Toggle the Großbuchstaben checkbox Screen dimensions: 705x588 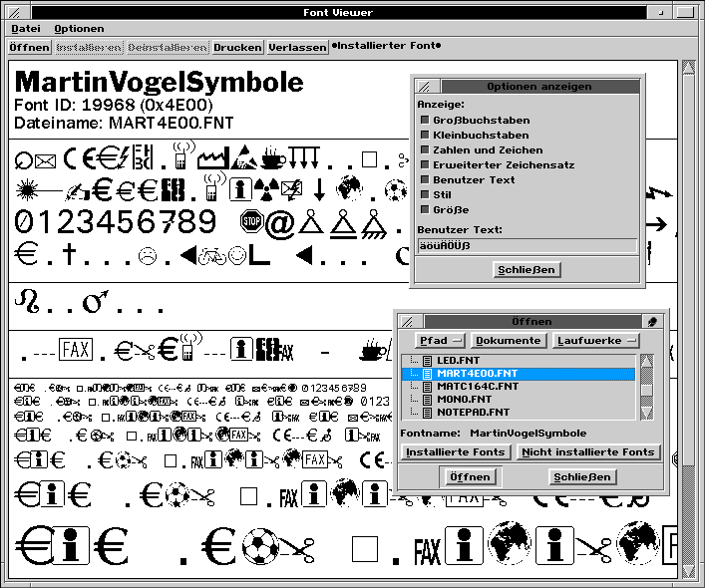(425, 120)
